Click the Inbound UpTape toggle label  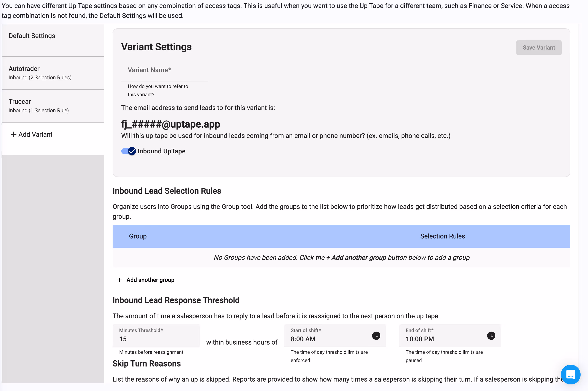pyautogui.click(x=161, y=151)
